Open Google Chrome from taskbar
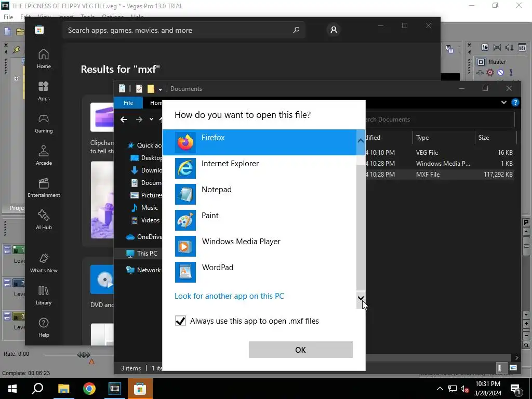The height and width of the screenshot is (399, 532). tap(89, 389)
